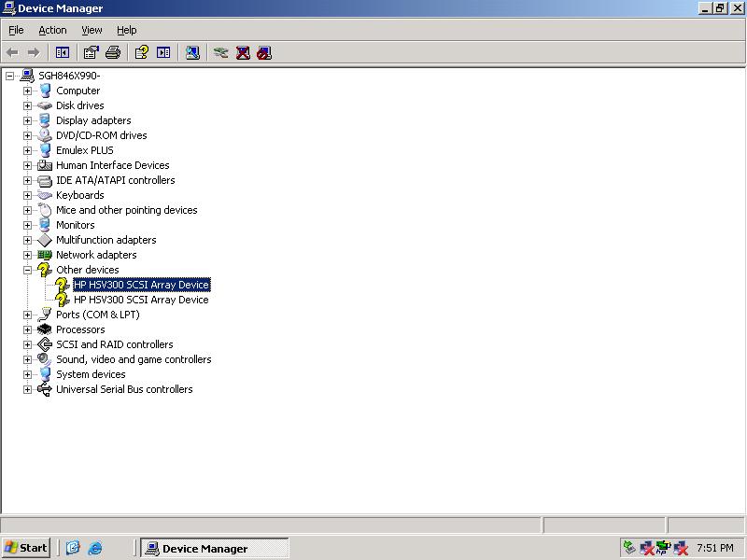Select the Display adapters label
Image resolution: width=747 pixels, height=560 pixels.
[x=93, y=120]
